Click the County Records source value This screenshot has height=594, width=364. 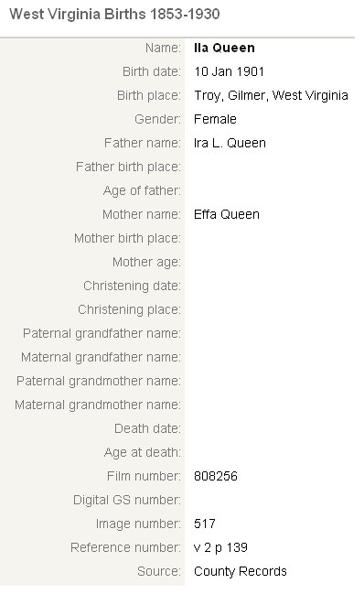click(241, 571)
